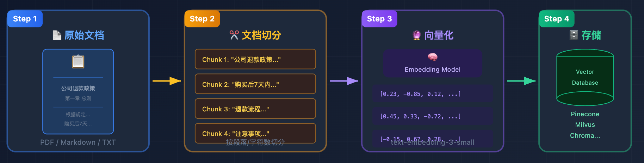
Task: Click the crystal ball icon beside 向量化
Action: pyautogui.click(x=416, y=35)
